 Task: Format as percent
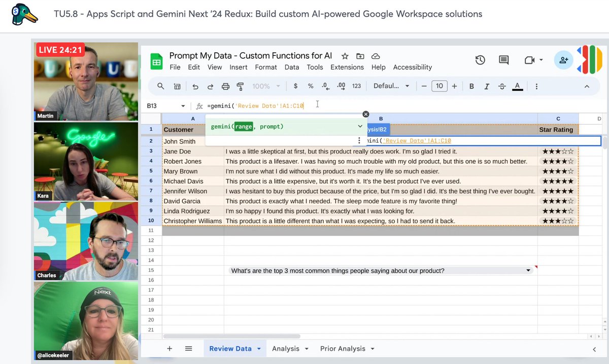[x=311, y=86]
